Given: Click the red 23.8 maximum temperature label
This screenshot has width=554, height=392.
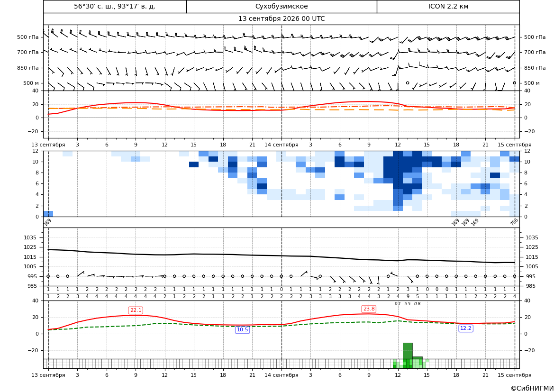Looking at the screenshot, I should (x=369, y=309).
